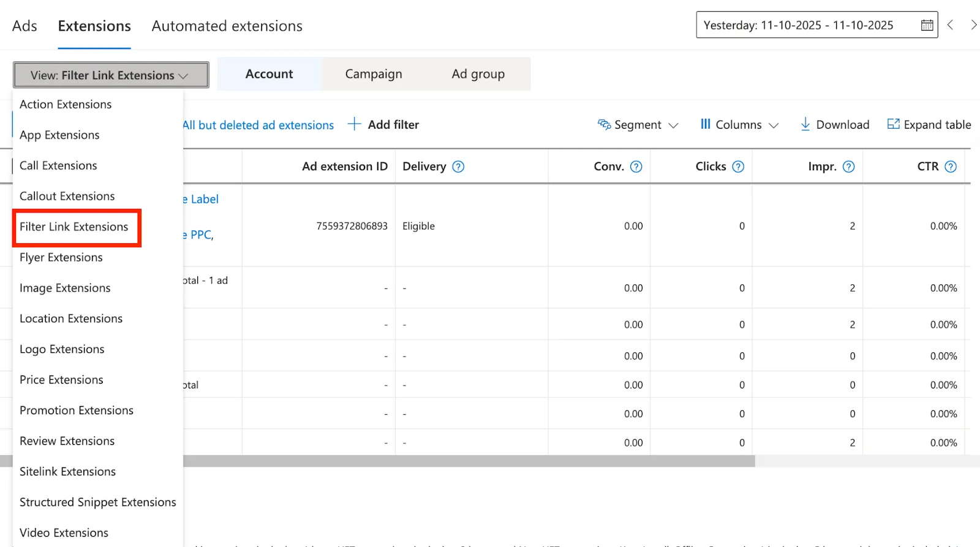The height and width of the screenshot is (547, 980).
Task: Click the Add filter button
Action: click(383, 124)
